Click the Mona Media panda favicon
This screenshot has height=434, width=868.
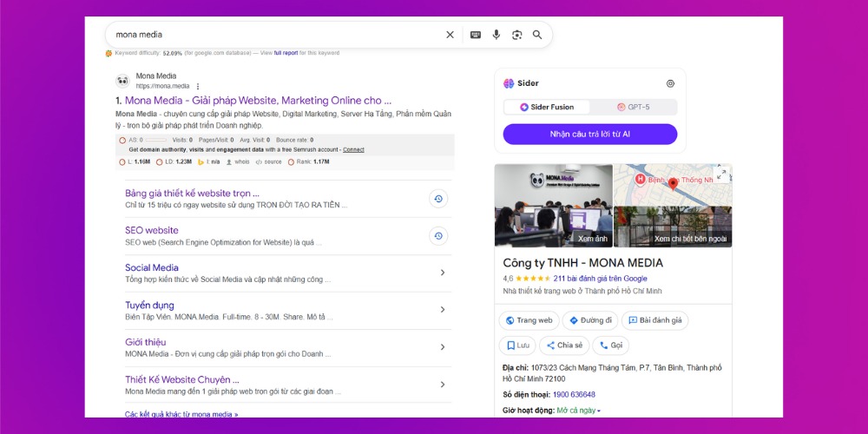pyautogui.click(x=122, y=81)
